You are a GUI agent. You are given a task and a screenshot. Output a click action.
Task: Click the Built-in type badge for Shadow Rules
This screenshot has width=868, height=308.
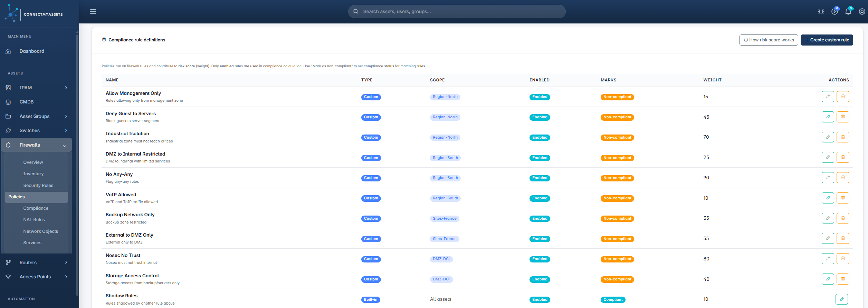tap(371, 299)
